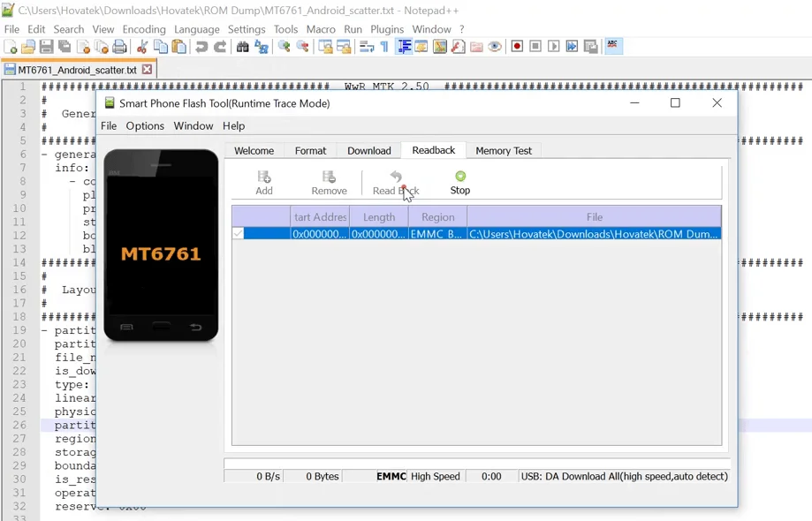Click the Folder as Workspace icon in Notepad++

476,47
